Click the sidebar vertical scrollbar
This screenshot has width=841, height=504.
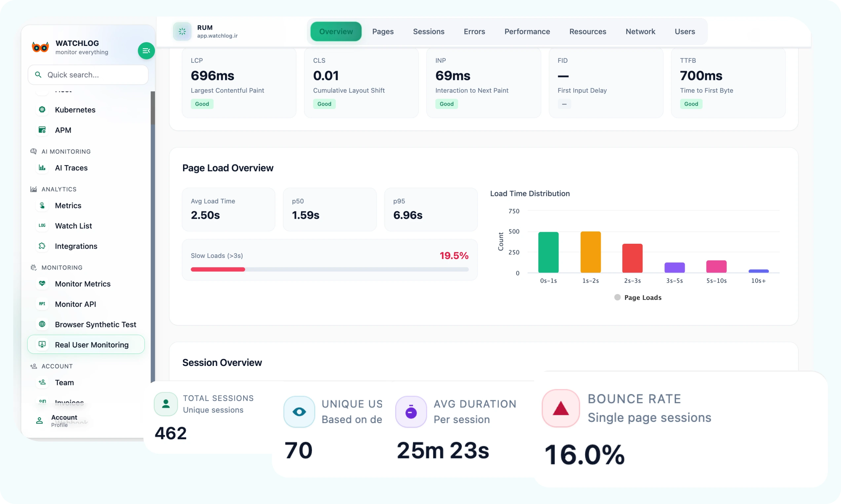(x=153, y=109)
